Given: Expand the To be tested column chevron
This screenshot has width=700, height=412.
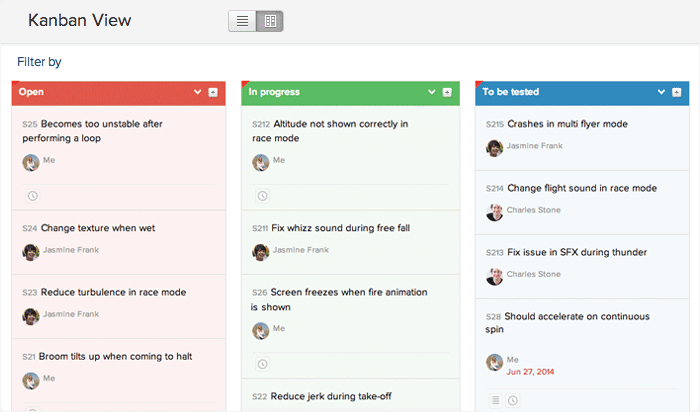Looking at the screenshot, I should [x=662, y=92].
